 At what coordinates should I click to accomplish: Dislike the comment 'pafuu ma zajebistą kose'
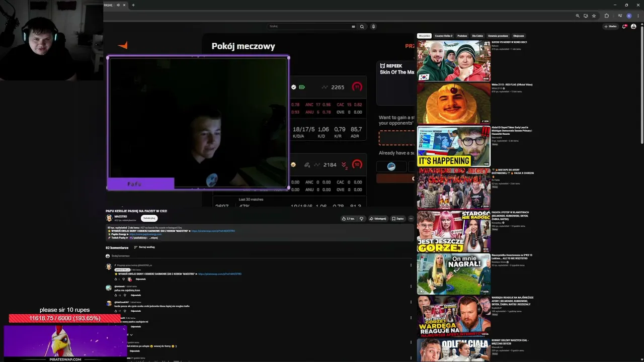[x=125, y=295]
